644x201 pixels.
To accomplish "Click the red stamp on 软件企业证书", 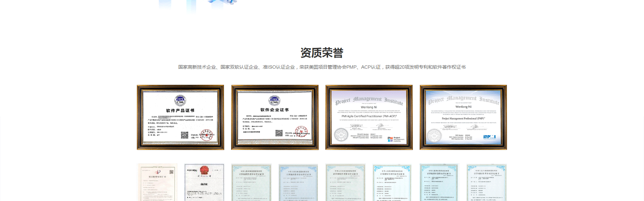I will tap(301, 132).
